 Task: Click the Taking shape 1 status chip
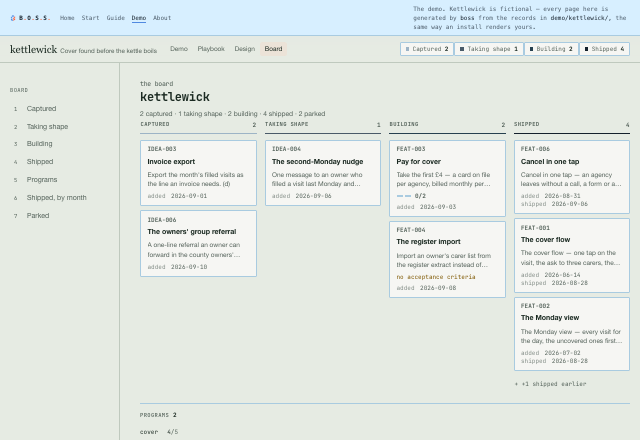489,49
